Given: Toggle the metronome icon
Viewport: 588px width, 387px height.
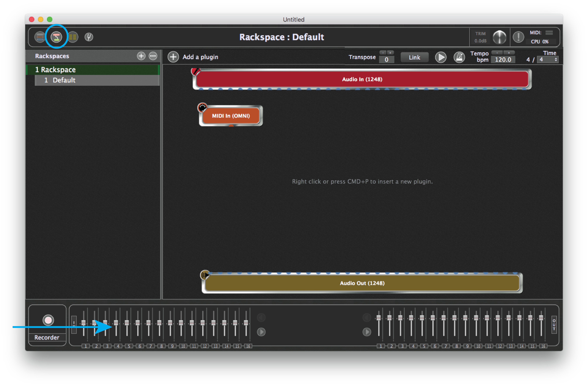Looking at the screenshot, I should (459, 57).
